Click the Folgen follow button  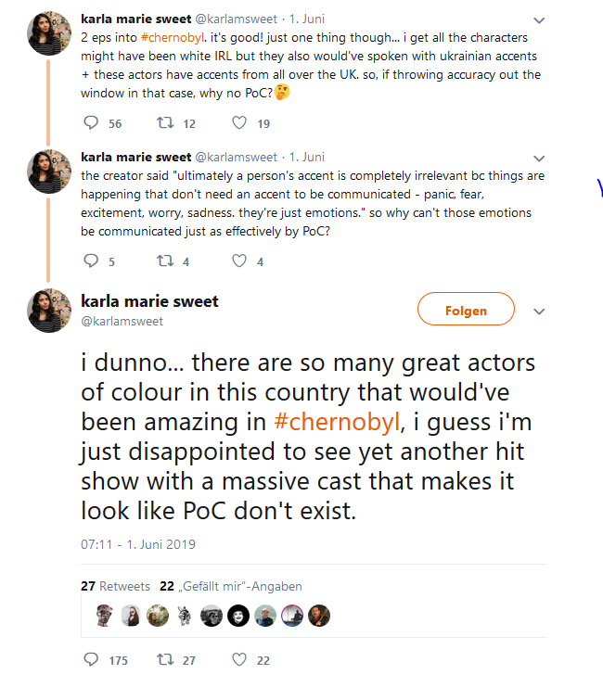click(466, 310)
